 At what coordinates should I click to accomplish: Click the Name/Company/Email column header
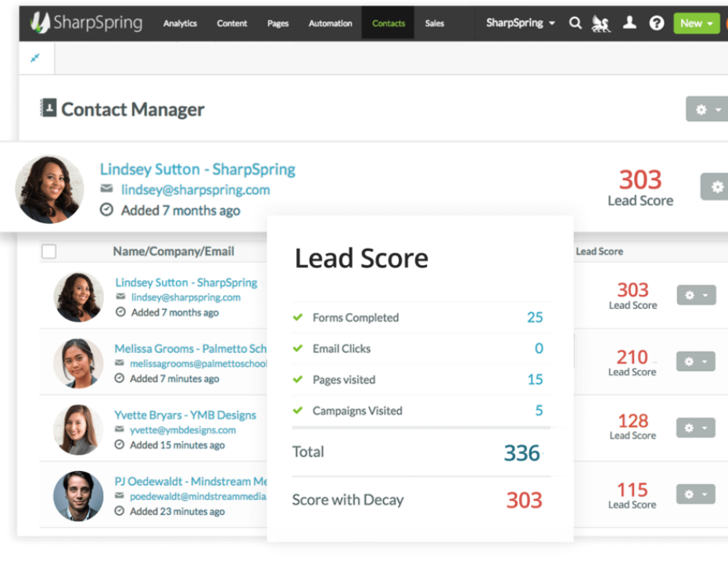coord(174,251)
